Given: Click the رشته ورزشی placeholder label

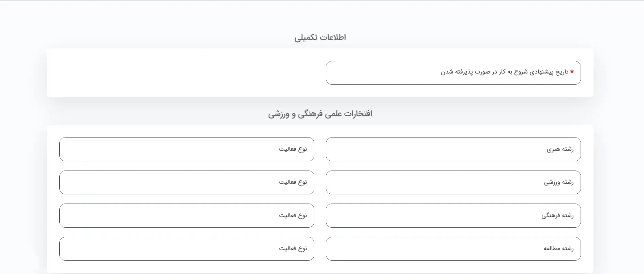Looking at the screenshot, I should [558, 182].
